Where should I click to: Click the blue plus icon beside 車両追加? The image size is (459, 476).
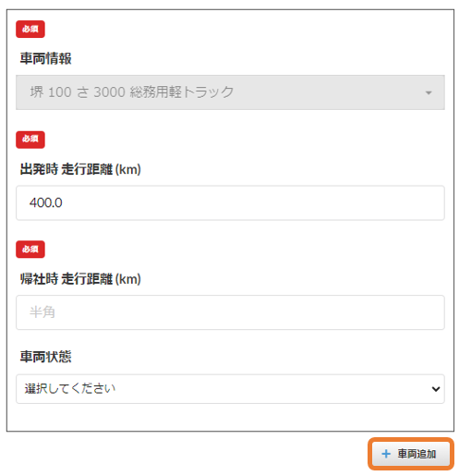386,454
